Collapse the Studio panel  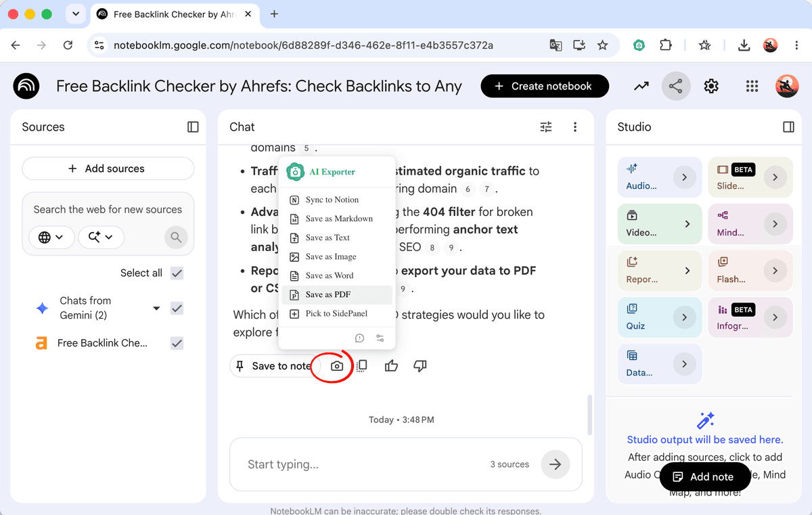click(x=788, y=127)
